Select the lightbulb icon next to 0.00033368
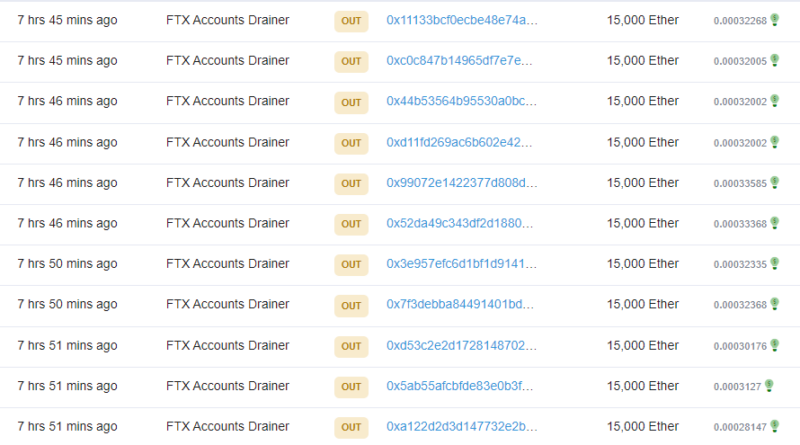800x445 pixels. tap(774, 224)
